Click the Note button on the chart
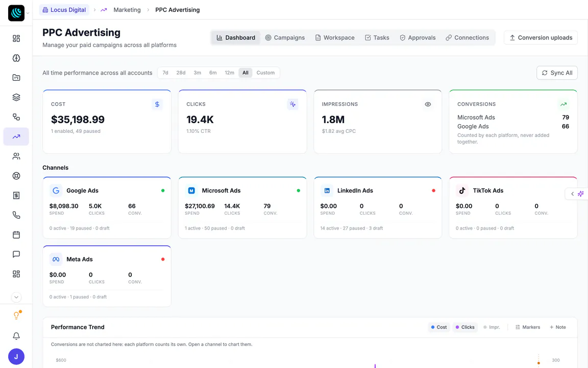 pyautogui.click(x=557, y=327)
